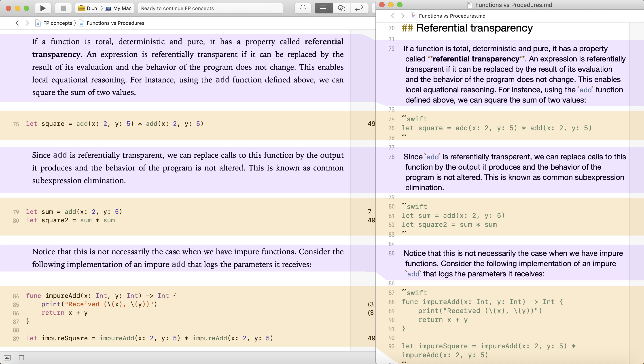The width and height of the screenshot is (644, 364).
Task: Open the D...n scheme selector
Action: point(87,8)
